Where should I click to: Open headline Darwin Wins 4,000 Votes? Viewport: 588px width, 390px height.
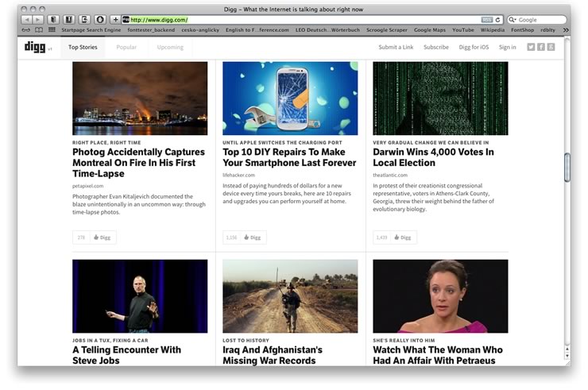tap(433, 157)
